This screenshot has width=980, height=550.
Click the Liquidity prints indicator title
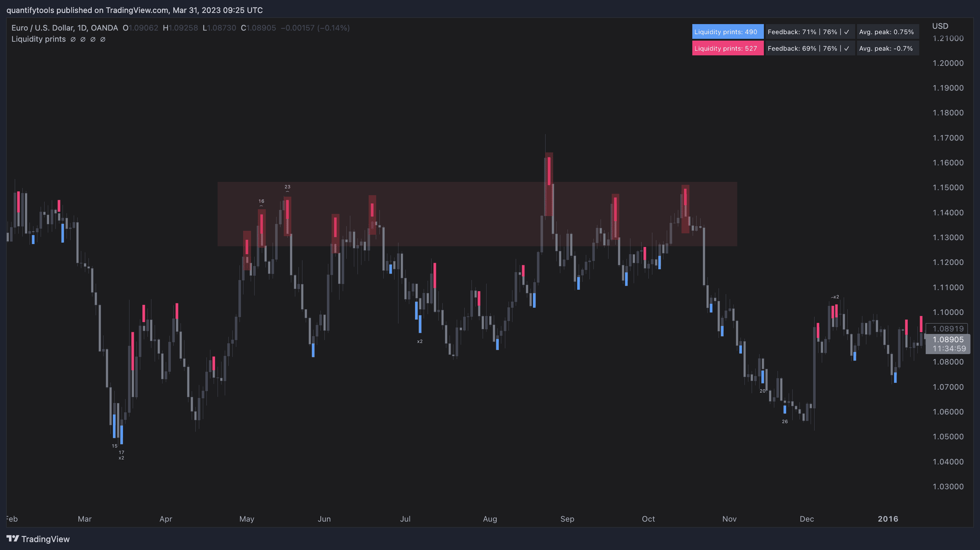pyautogui.click(x=38, y=39)
